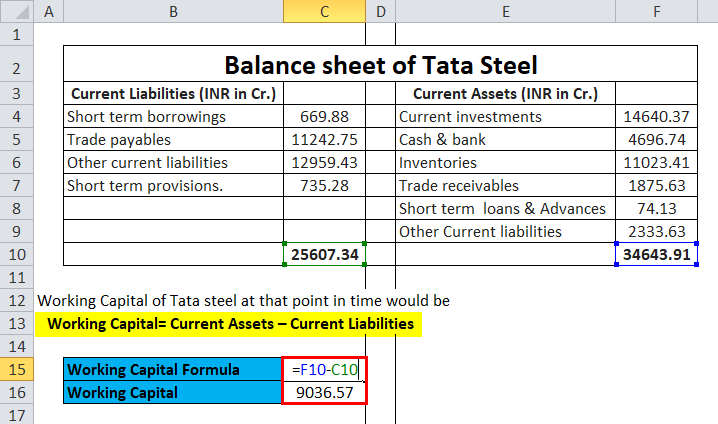This screenshot has height=424, width=718.
Task: Select value 12959.43 cell
Action: click(324, 163)
